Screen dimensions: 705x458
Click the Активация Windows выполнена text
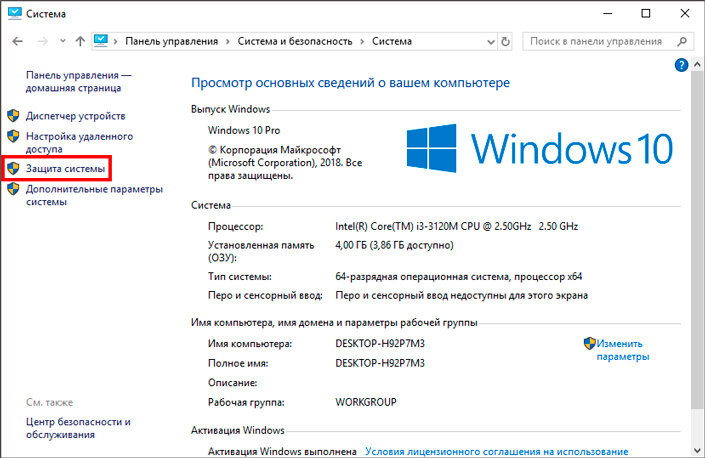(282, 451)
